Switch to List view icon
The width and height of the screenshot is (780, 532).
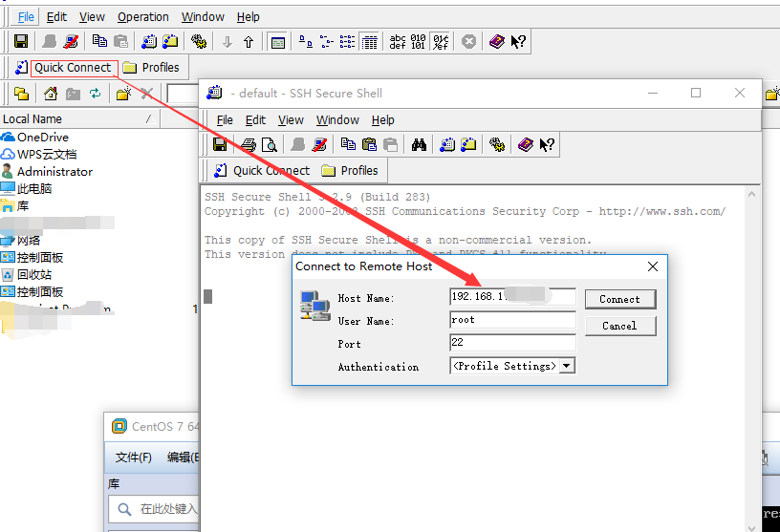tap(347, 41)
